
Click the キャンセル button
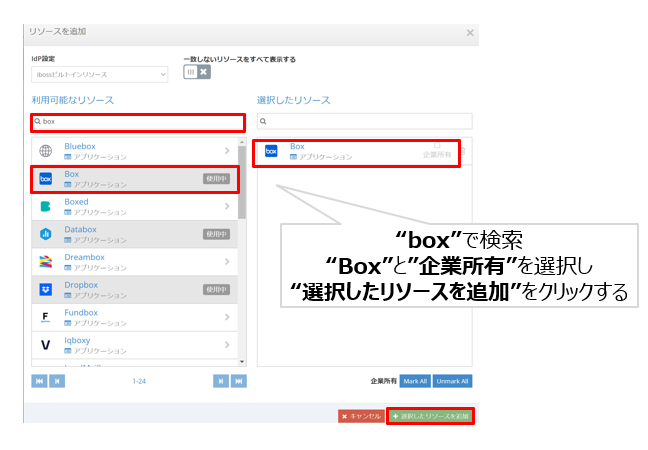click(362, 416)
